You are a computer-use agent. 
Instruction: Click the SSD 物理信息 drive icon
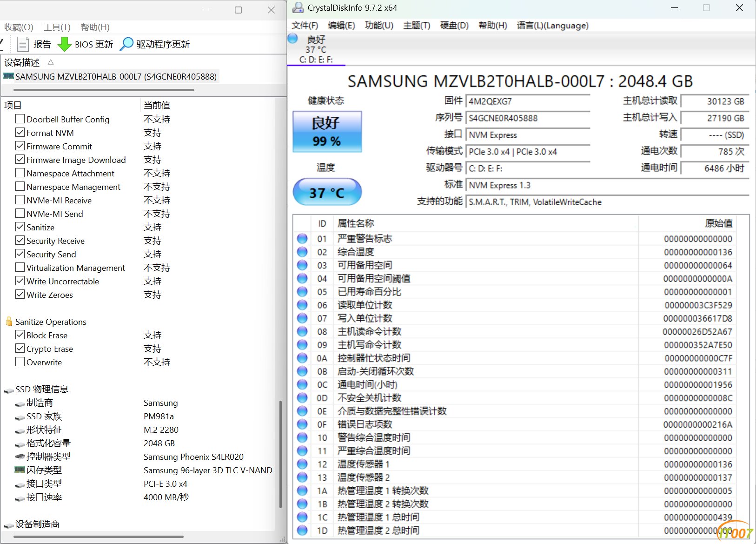[8, 390]
